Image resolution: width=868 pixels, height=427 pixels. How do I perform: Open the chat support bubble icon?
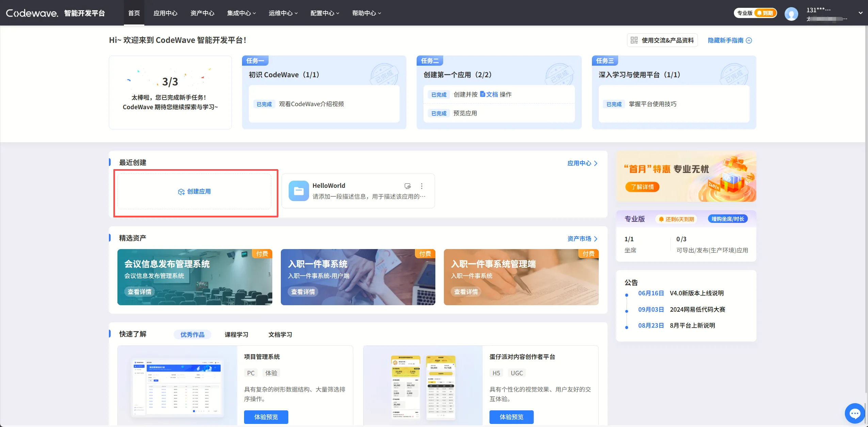tap(854, 413)
